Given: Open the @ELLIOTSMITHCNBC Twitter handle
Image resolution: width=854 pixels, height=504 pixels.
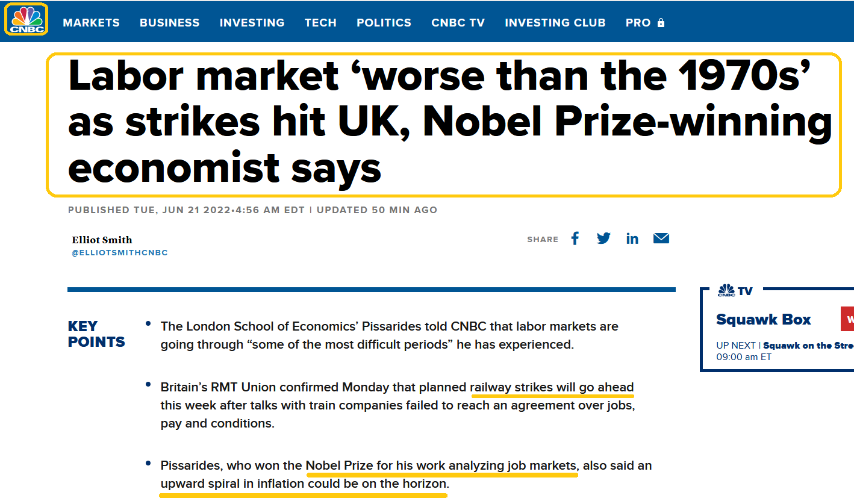Looking at the screenshot, I should (120, 253).
